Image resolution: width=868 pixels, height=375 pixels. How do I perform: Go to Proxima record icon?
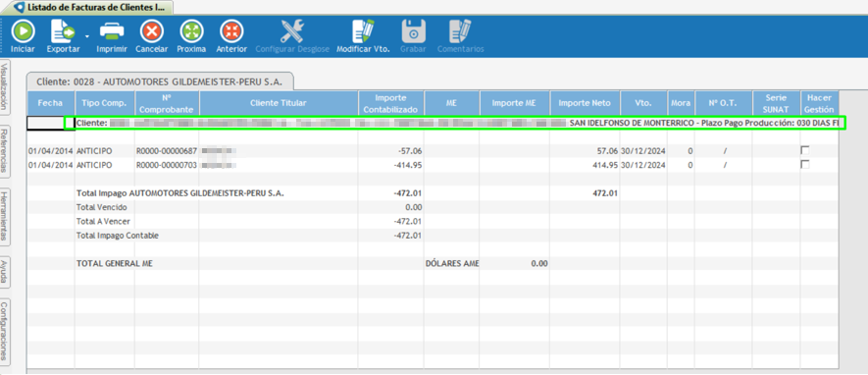click(191, 31)
